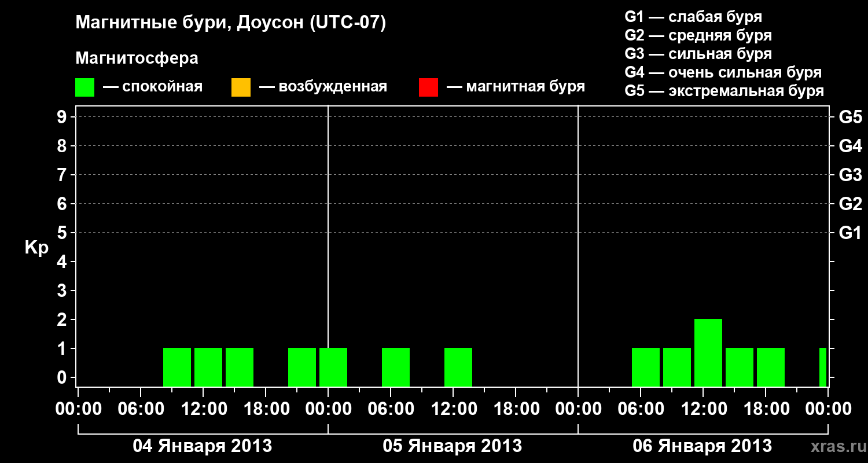Click the G3 label on the right axis

pos(851,175)
